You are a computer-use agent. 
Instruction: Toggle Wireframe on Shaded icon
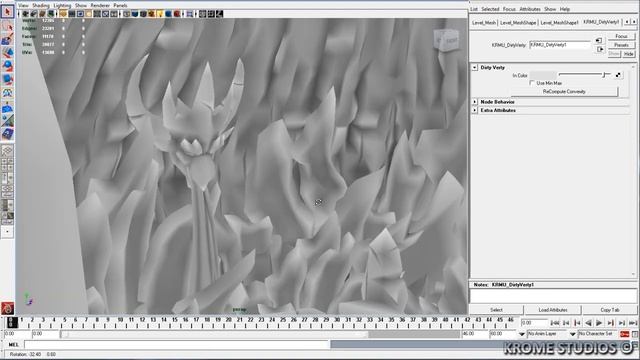[143, 14]
